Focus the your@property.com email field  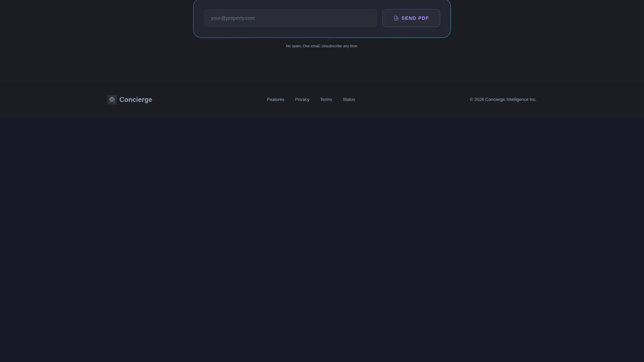pos(290,18)
